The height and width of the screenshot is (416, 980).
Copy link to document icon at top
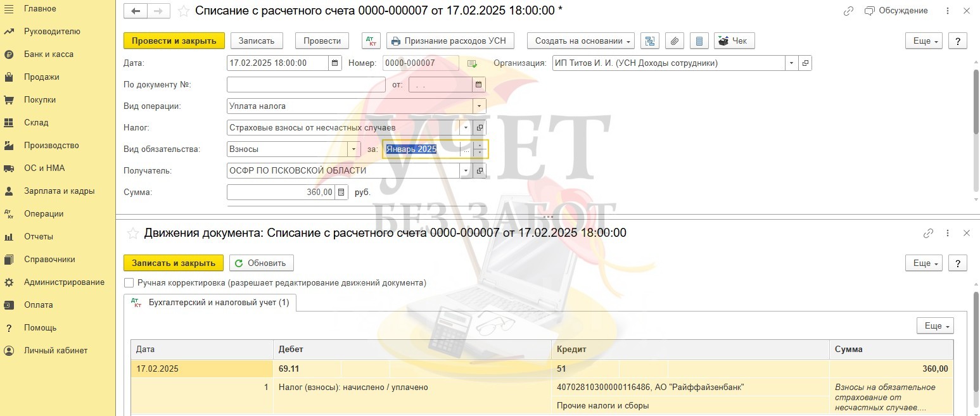coord(849,11)
